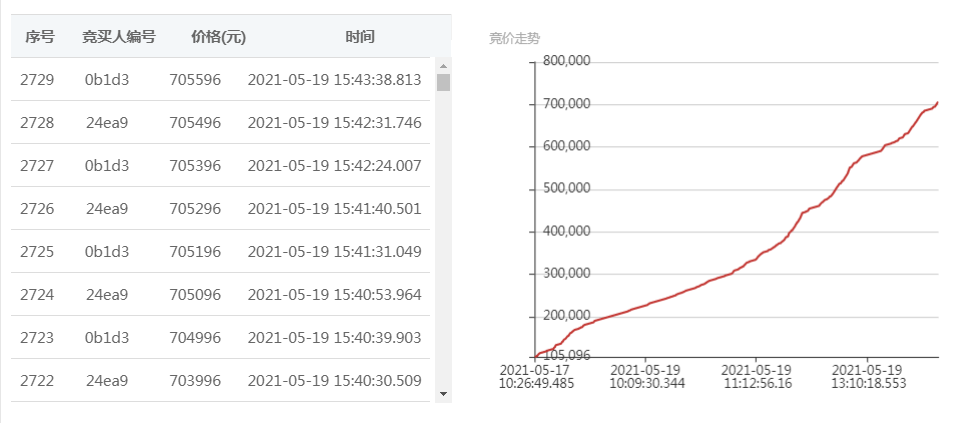The image size is (970, 423).
Task: Click the scrollbar up arrow in bid table
Action: (x=443, y=66)
